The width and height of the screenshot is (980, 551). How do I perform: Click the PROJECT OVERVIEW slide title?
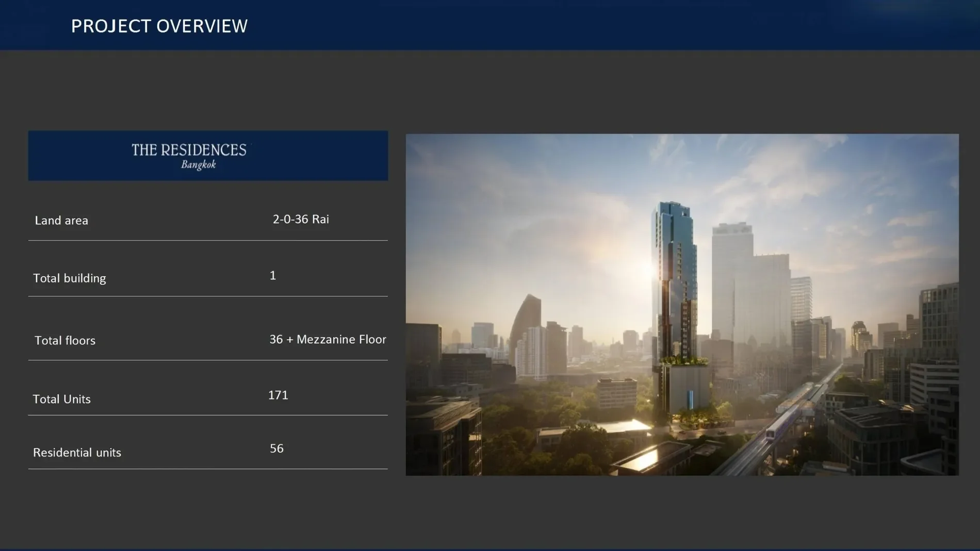tap(159, 26)
